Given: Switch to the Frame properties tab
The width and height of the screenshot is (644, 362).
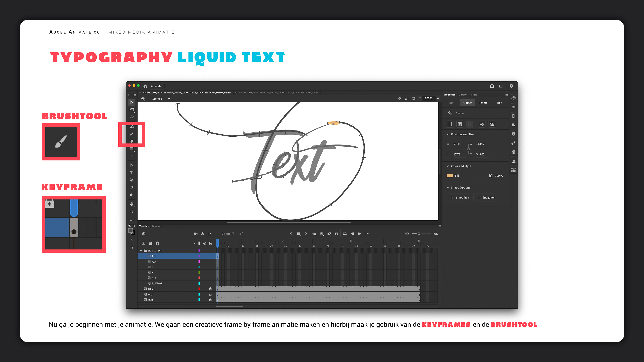Looking at the screenshot, I should tap(483, 103).
